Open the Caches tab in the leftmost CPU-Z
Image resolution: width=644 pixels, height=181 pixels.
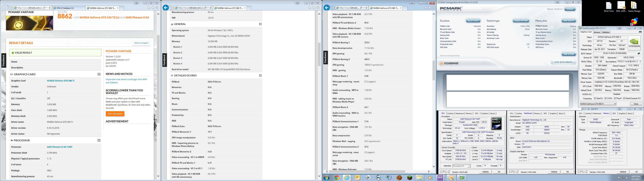450,113
